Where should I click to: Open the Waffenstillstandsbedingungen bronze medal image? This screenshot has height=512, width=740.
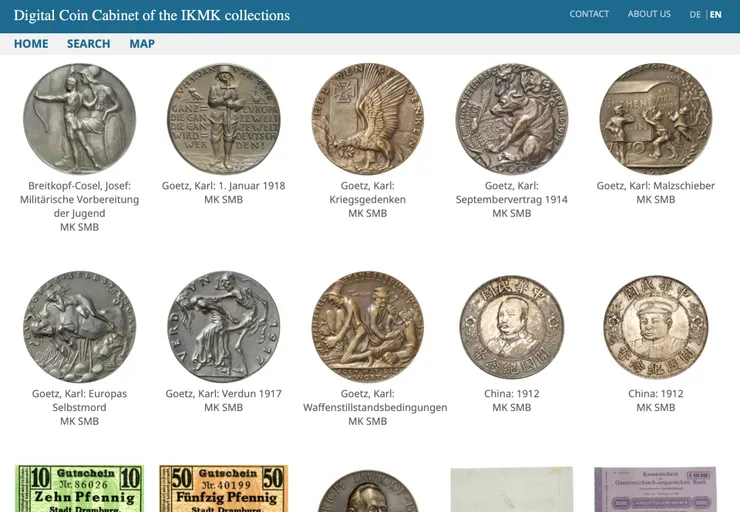point(368,327)
